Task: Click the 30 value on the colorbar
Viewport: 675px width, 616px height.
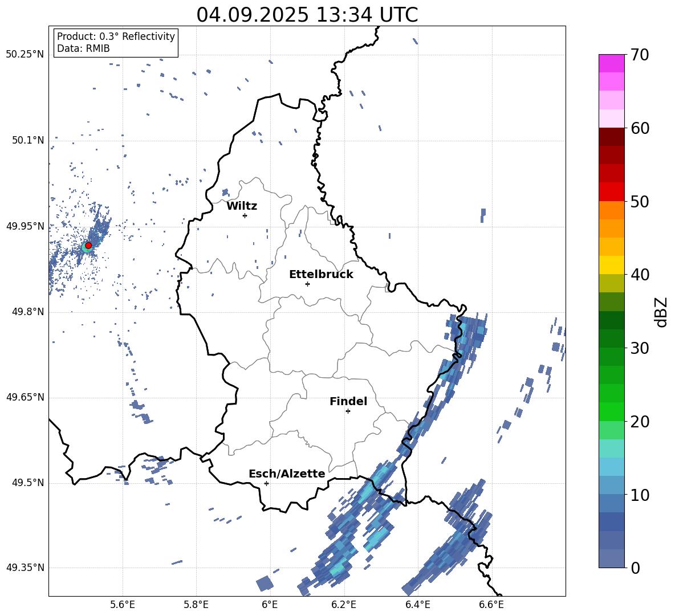Action: click(x=640, y=348)
